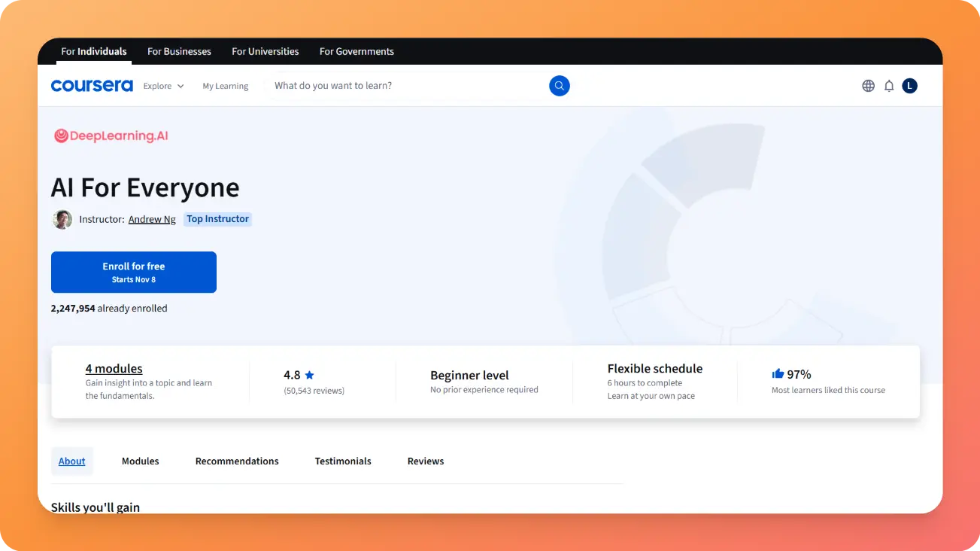Click the blue search magnifier icon
This screenshot has width=980, height=551.
click(x=559, y=86)
